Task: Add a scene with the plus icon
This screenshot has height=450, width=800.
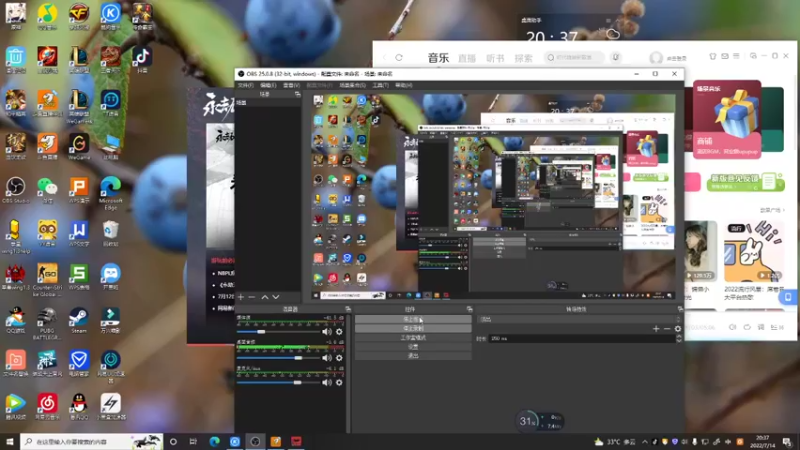Action: 241,297
